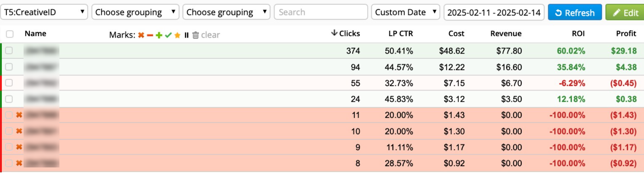Click the green Edit button
The width and height of the screenshot is (644, 175).
pyautogui.click(x=625, y=12)
